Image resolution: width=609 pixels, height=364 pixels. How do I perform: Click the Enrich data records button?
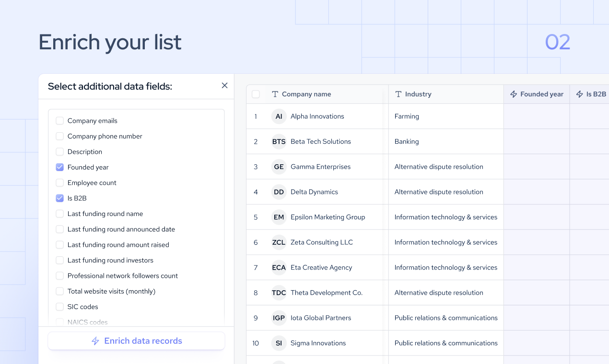(136, 341)
